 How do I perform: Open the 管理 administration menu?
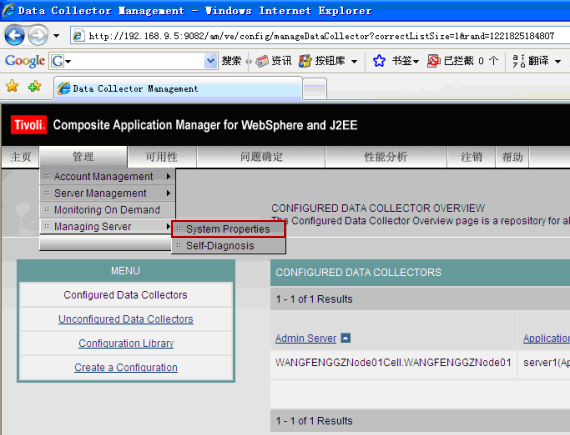(83, 157)
